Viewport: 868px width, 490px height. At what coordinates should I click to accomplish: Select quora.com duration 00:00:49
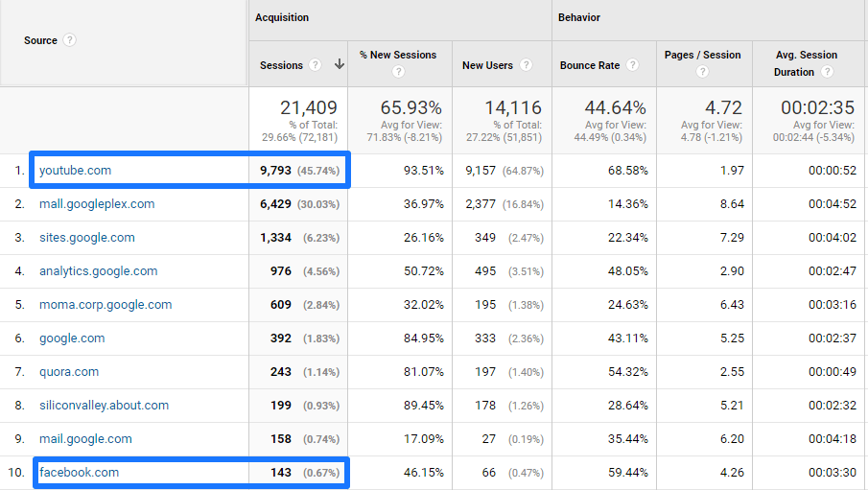tap(832, 372)
